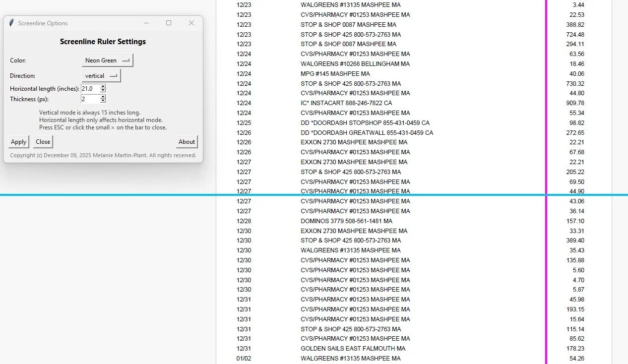Click the amount 389.40
This screenshot has height=364, width=628.
[x=575, y=241]
